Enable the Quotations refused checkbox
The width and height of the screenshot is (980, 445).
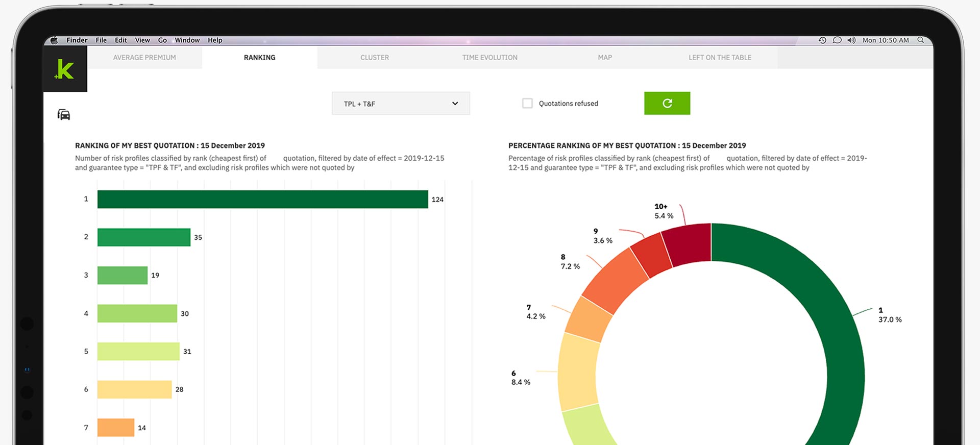point(527,103)
